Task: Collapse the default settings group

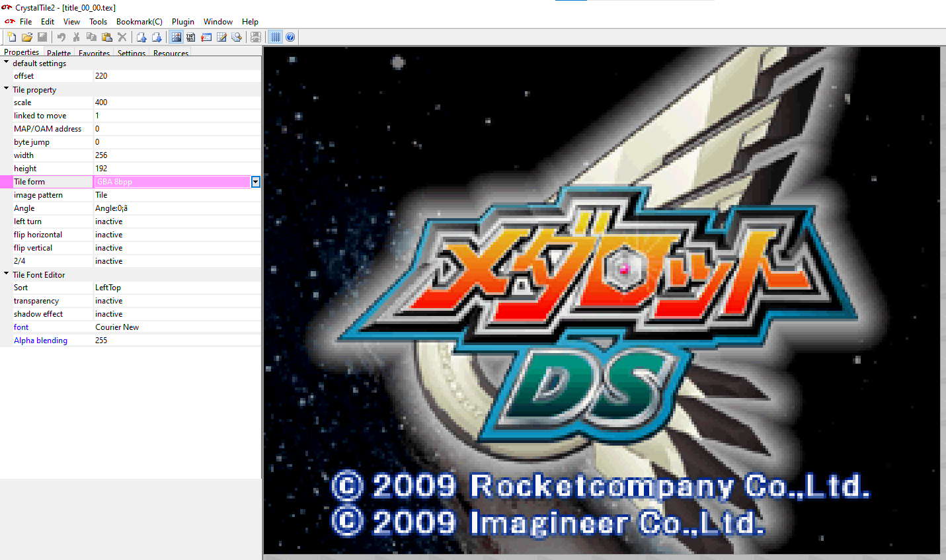Action: (x=7, y=62)
